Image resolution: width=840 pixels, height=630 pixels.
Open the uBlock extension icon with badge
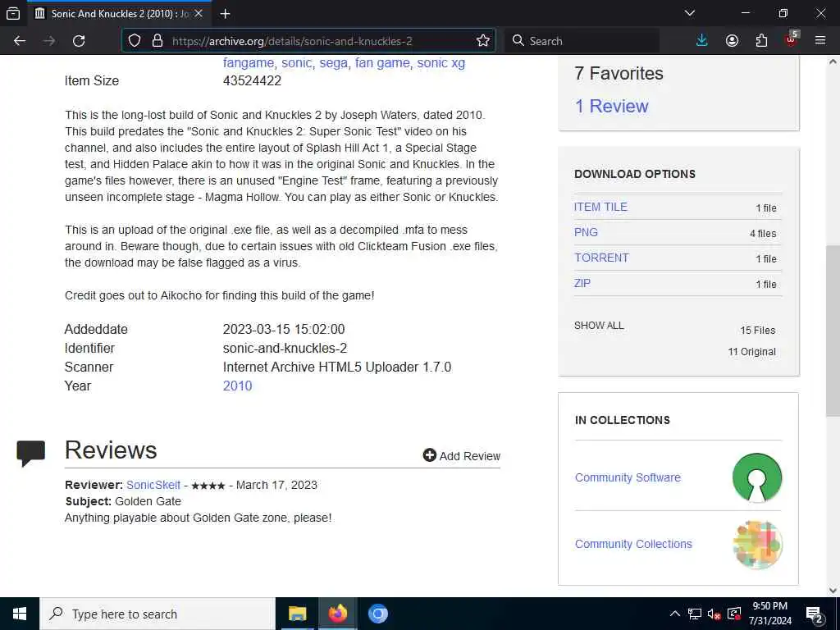tap(792, 39)
